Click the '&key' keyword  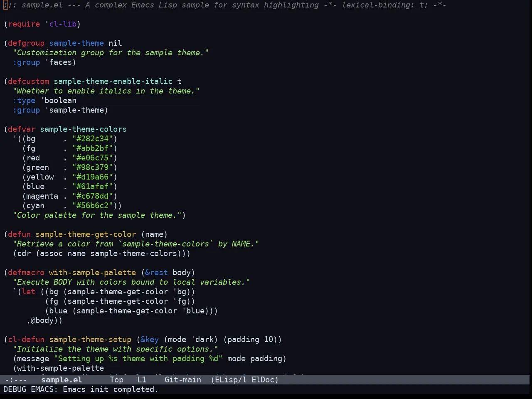click(150, 340)
